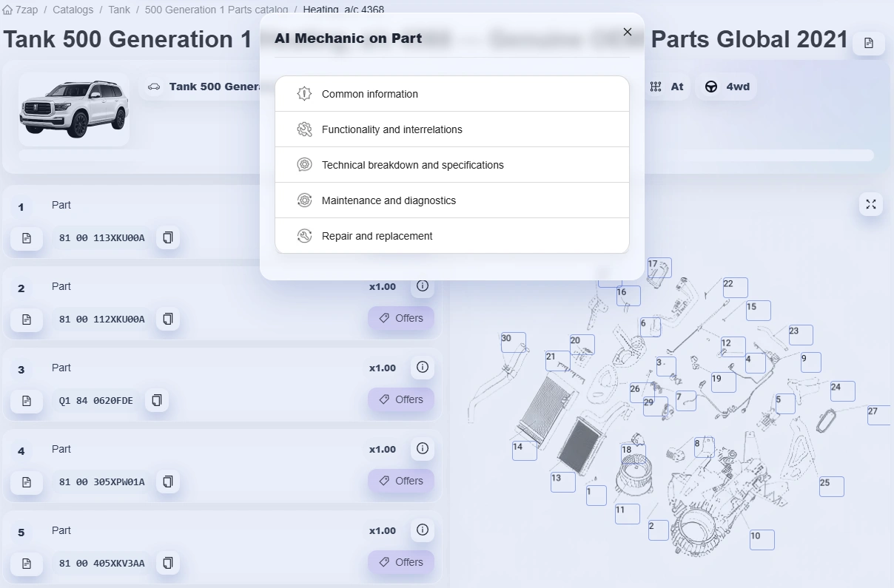Viewport: 894px width, 588px height.
Task: Show info for part row 3
Action: 423,368
